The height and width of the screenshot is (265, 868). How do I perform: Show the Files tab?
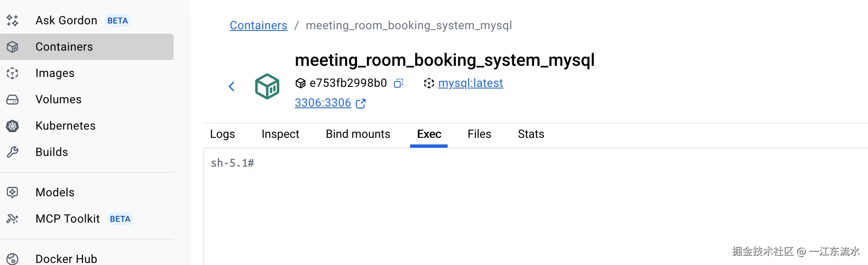click(x=479, y=134)
